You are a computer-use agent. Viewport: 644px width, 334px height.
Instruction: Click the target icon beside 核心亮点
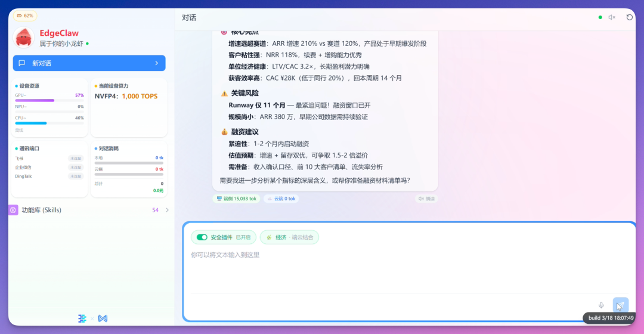[224, 32]
